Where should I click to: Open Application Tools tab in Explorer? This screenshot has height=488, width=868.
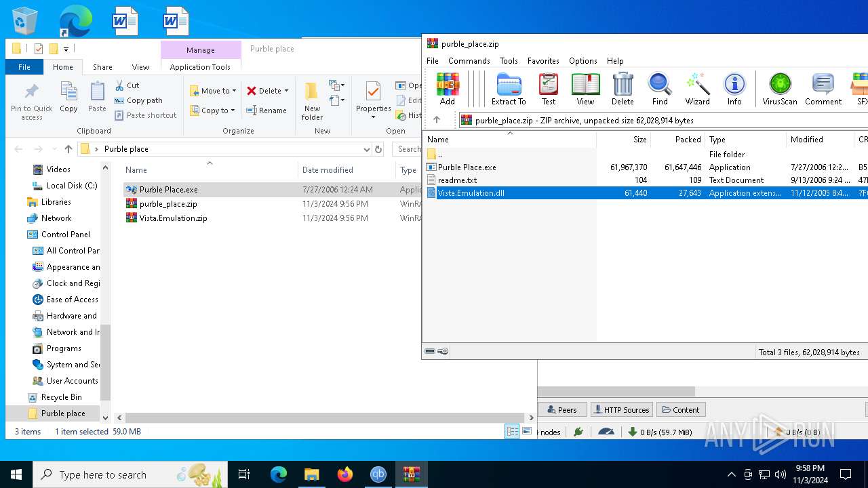click(x=200, y=67)
